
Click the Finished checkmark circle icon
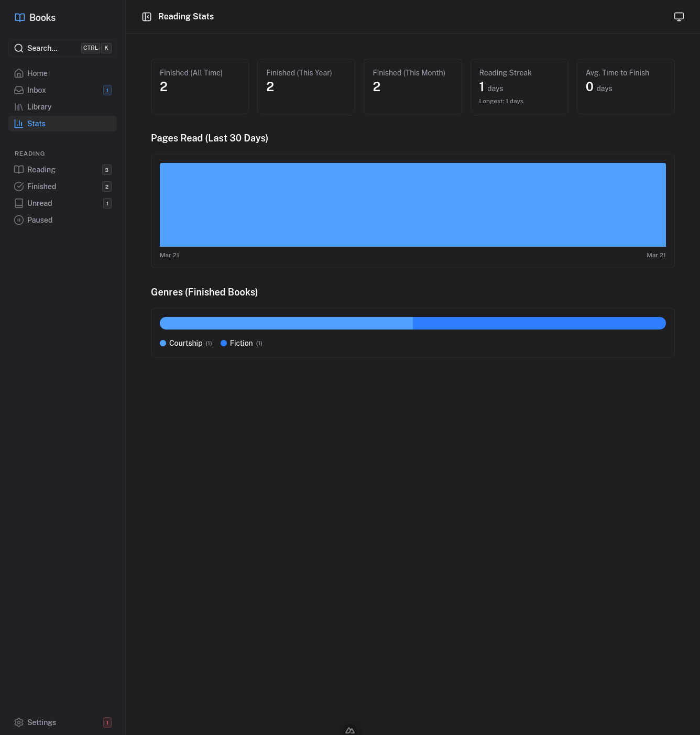pos(19,187)
